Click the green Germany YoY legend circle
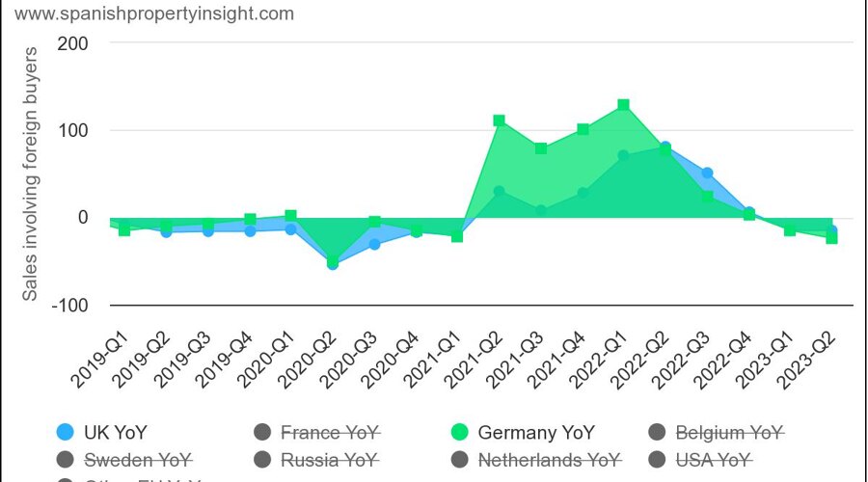 pyautogui.click(x=459, y=432)
